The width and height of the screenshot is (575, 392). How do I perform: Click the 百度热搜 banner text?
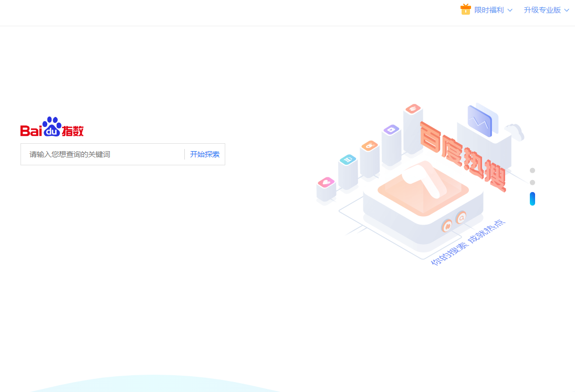coord(462,156)
